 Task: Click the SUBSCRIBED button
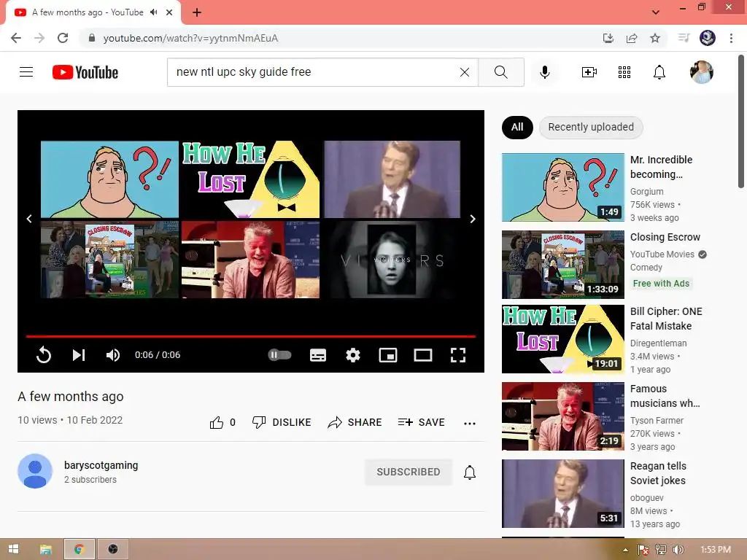click(409, 472)
